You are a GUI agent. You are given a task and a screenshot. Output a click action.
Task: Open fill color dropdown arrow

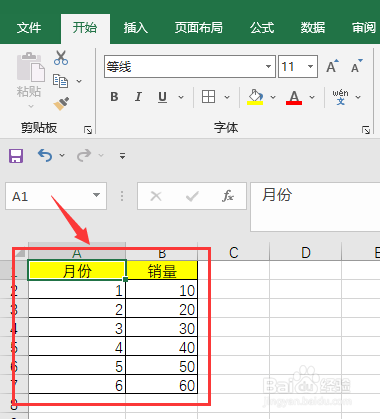[273, 97]
